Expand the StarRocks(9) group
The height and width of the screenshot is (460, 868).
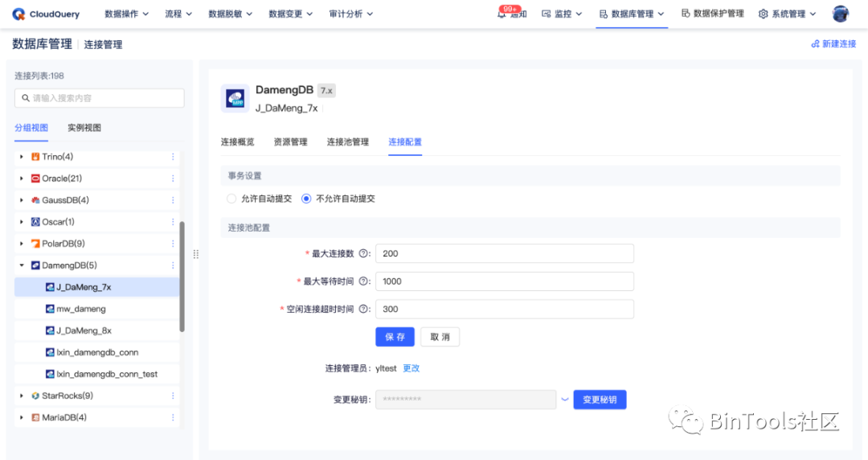(x=22, y=396)
